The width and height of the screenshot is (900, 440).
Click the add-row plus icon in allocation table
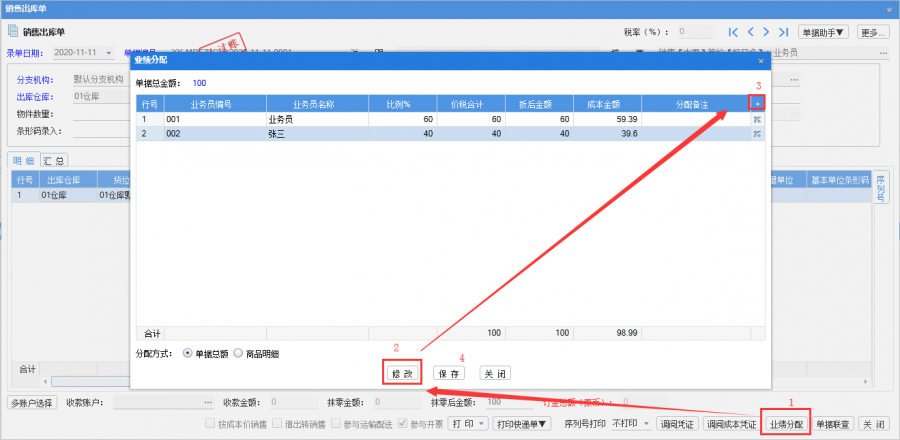coord(758,103)
